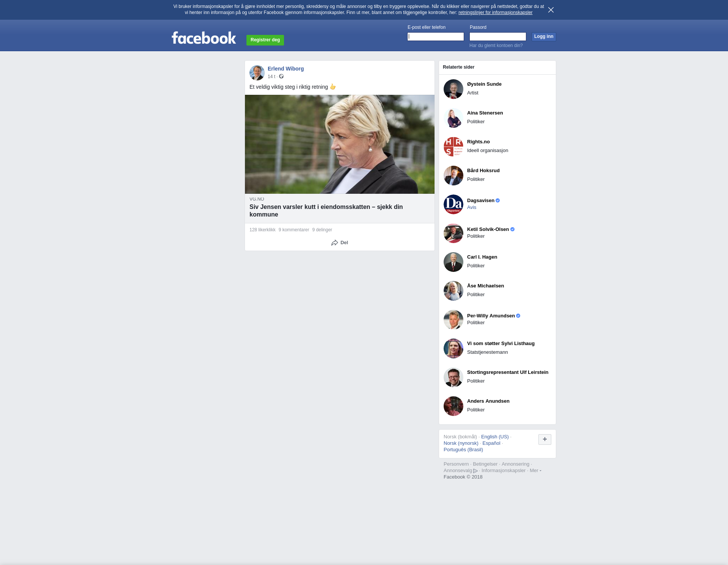
Task: Open the Mer footer dropdown
Action: (535, 471)
